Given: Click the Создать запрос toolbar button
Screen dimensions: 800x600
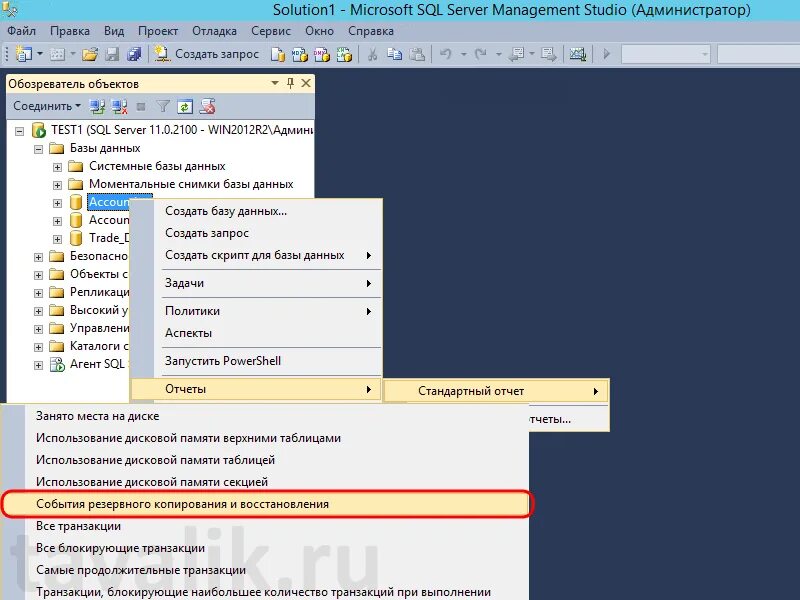Looking at the screenshot, I should point(207,54).
